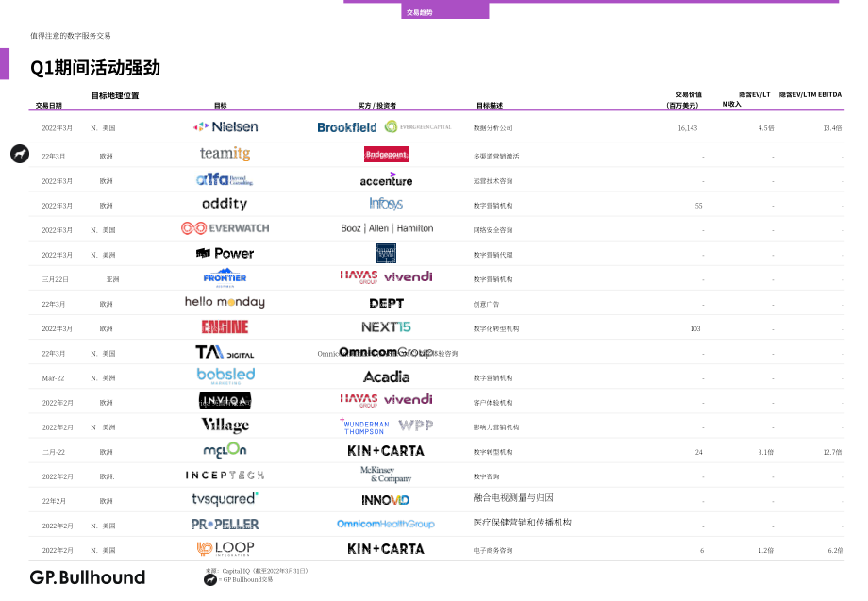Select the Village logo

pos(225,425)
